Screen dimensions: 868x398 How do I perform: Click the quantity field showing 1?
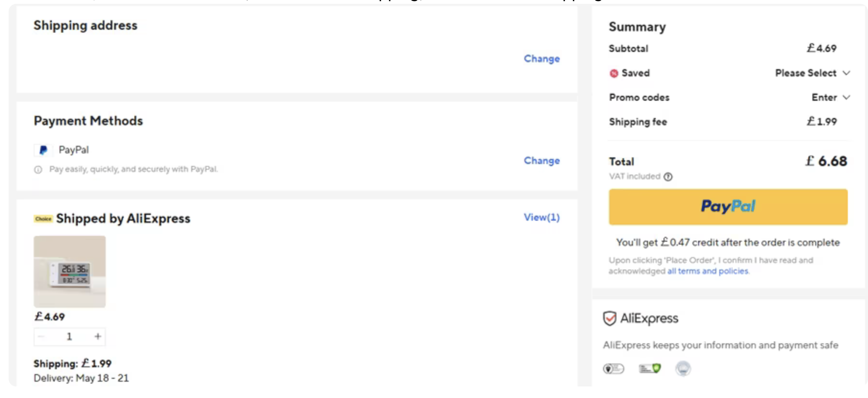click(69, 337)
